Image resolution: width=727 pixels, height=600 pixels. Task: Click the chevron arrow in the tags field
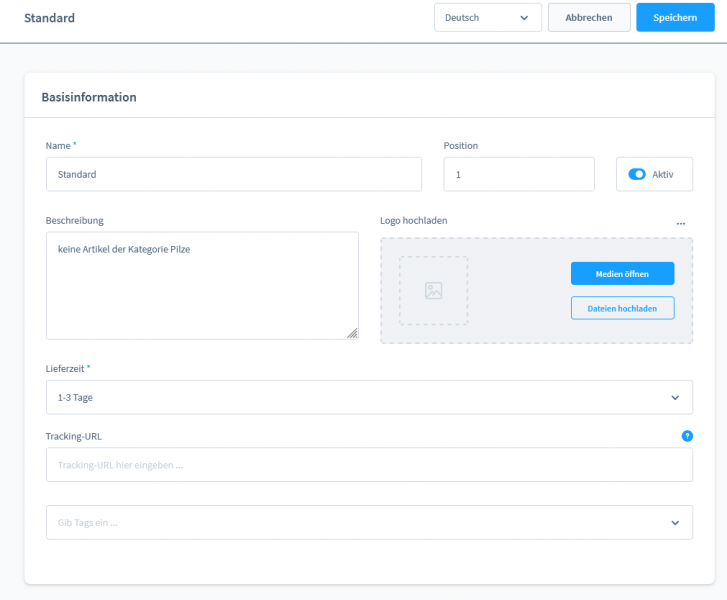coord(675,522)
